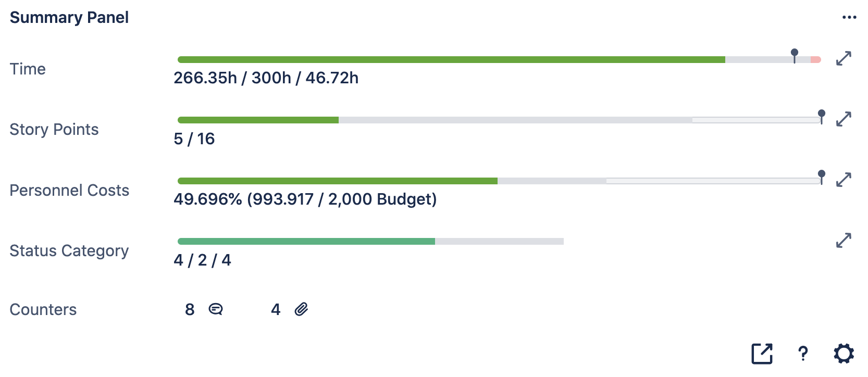The height and width of the screenshot is (377, 868).
Task: Expand the Time row details
Action: [x=844, y=58]
